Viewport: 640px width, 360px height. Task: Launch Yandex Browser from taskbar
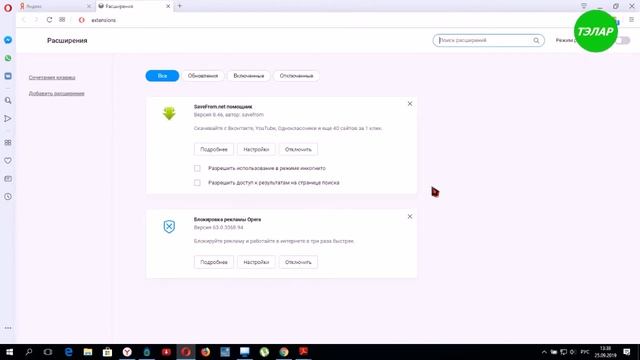[127, 352]
